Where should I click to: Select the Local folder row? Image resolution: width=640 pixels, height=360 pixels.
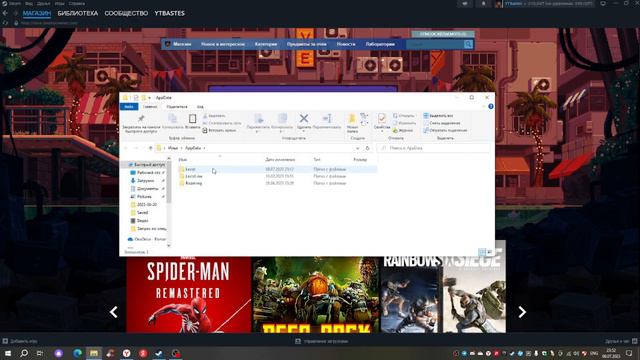tap(278, 169)
